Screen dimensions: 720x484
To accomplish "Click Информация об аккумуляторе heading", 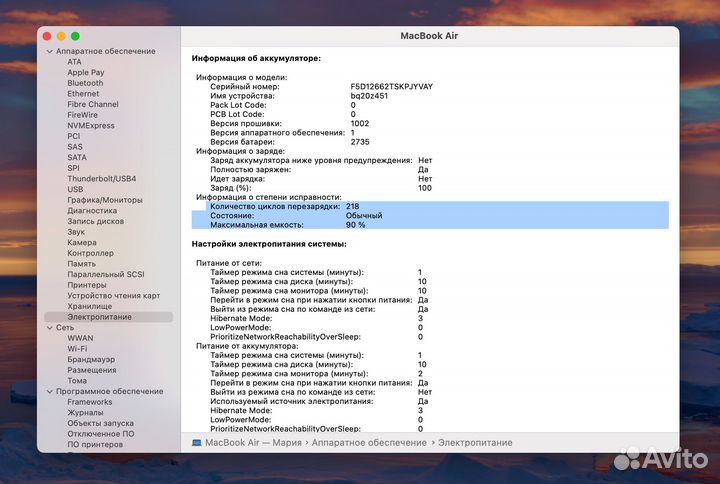I will click(x=256, y=58).
